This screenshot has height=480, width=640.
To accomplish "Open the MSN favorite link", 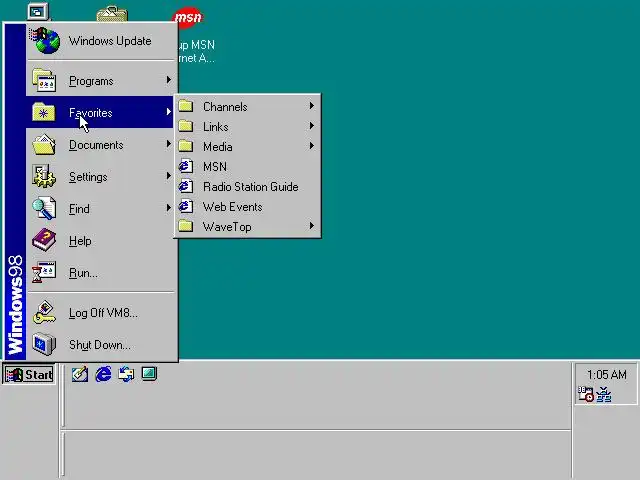I will [247, 167].
